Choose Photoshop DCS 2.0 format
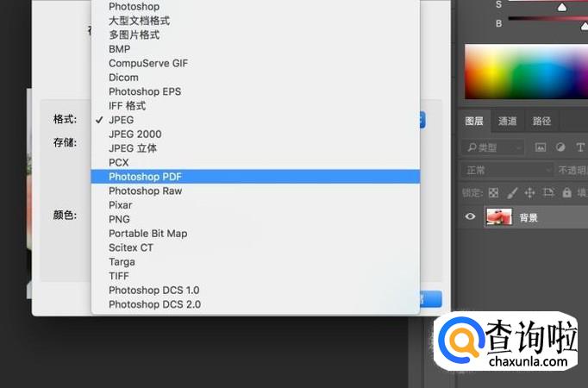588x388 pixels. pos(255,304)
